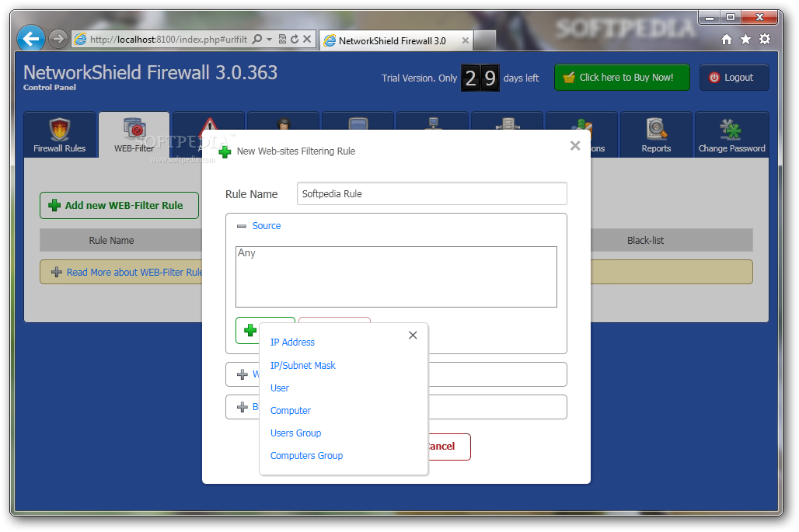
Task: Open the address bar dropdown arrow
Action: point(270,39)
